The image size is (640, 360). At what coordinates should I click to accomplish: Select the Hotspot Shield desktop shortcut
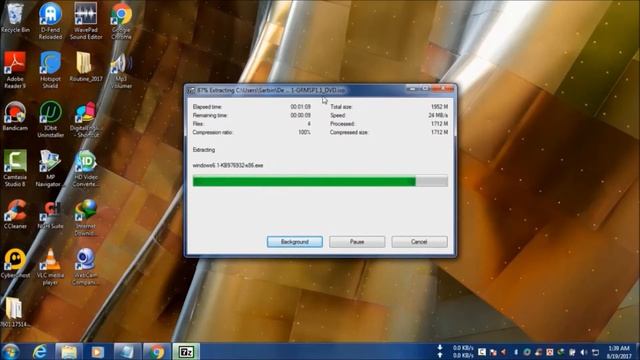point(51,70)
